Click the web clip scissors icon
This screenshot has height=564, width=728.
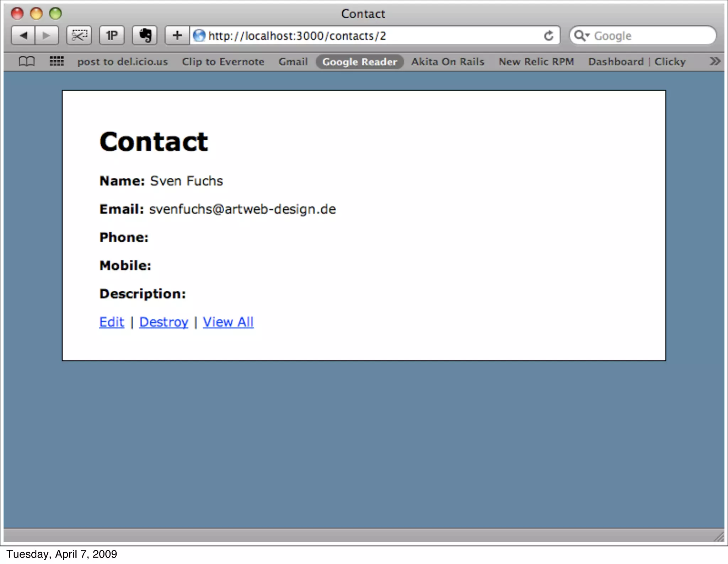(x=79, y=36)
